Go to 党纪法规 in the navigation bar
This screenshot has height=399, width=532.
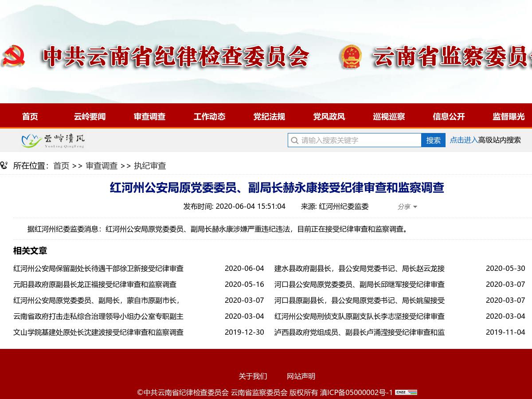pyautogui.click(x=269, y=117)
